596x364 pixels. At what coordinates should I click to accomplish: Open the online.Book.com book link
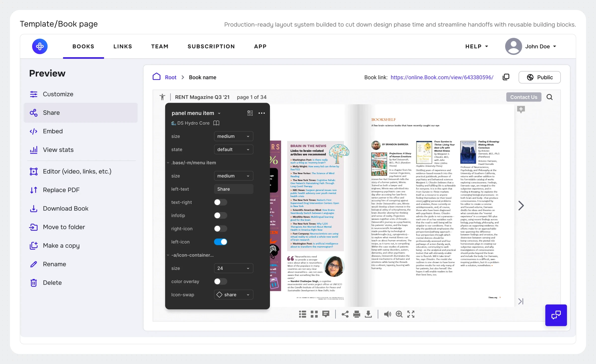[442, 77]
